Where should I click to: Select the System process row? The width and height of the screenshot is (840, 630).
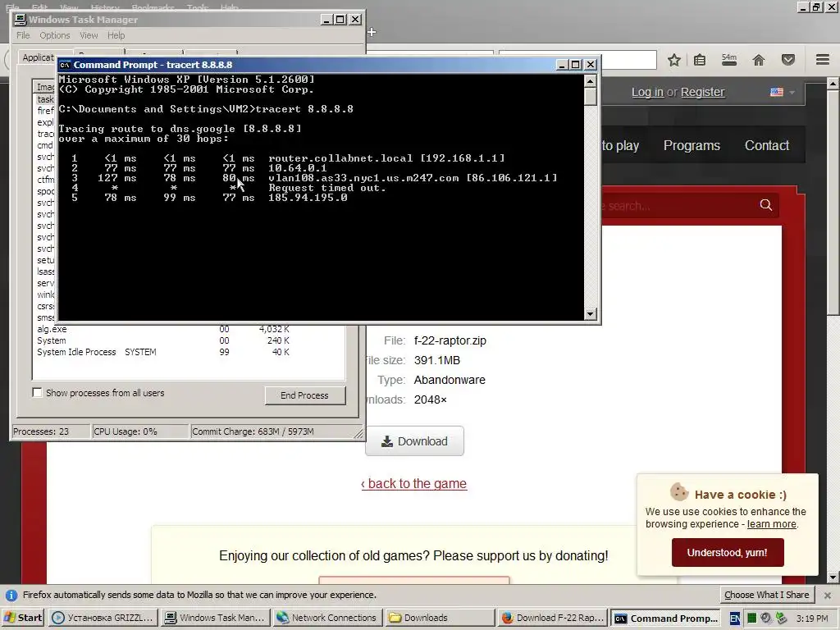(x=189, y=340)
